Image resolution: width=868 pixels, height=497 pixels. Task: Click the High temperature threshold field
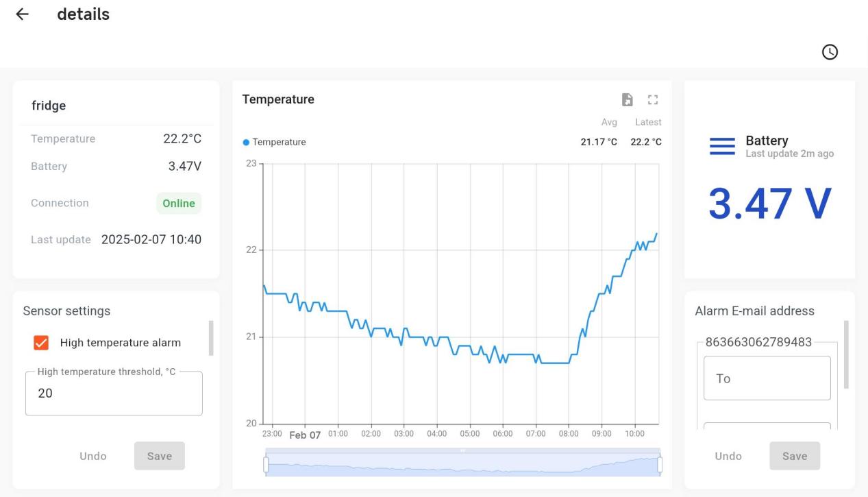[x=114, y=394]
